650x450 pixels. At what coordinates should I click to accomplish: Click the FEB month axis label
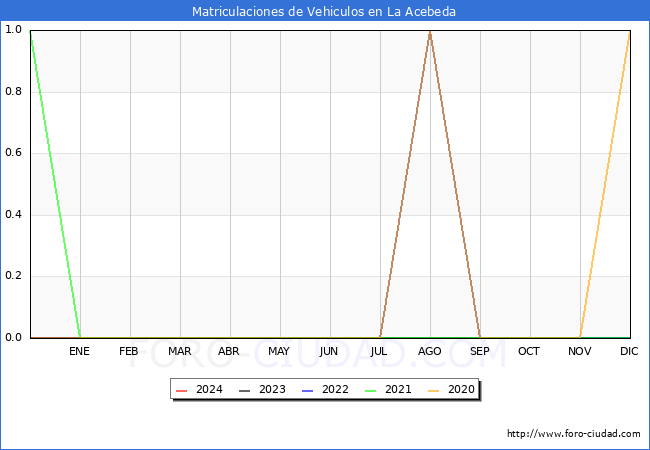click(129, 351)
